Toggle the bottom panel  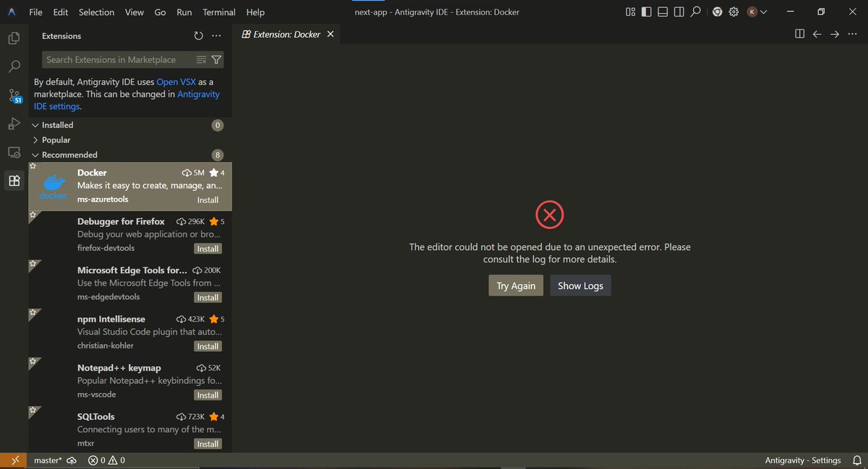tap(663, 12)
